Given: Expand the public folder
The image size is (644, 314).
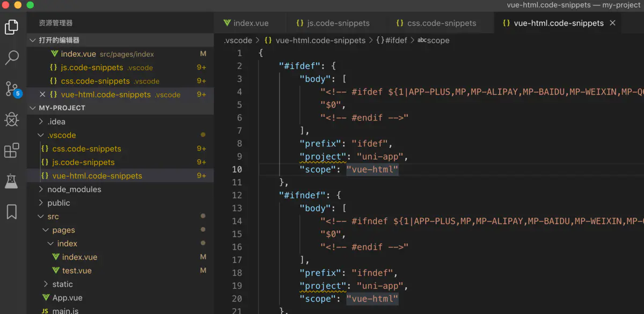Looking at the screenshot, I should click(42, 203).
